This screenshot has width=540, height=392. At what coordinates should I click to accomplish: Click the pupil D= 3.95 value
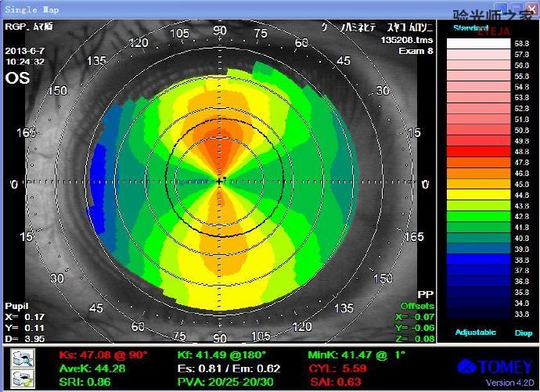[24, 339]
